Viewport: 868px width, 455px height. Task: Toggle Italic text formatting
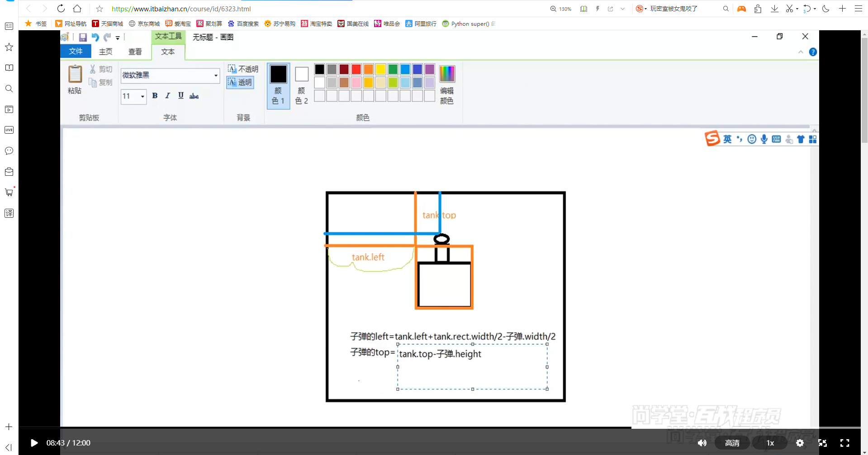tap(168, 96)
